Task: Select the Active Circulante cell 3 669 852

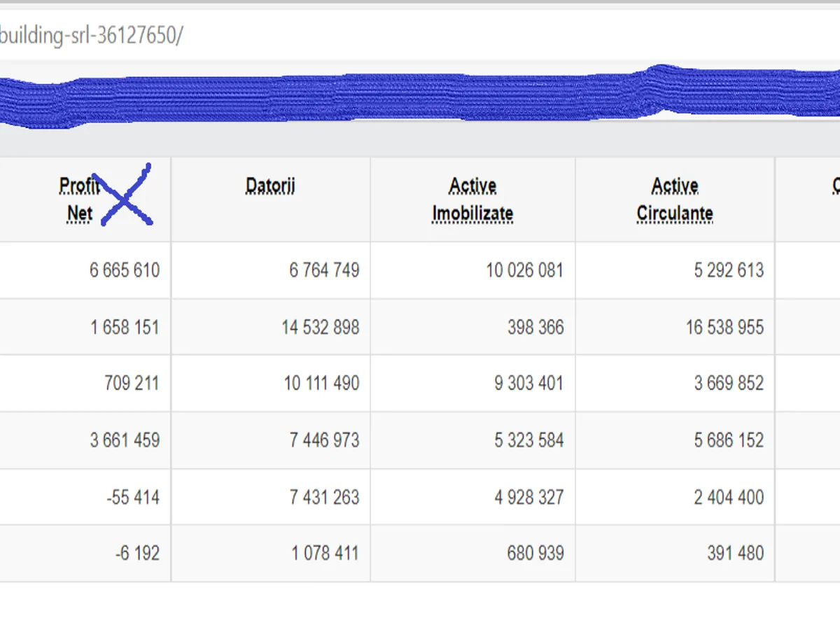Action: (x=729, y=384)
